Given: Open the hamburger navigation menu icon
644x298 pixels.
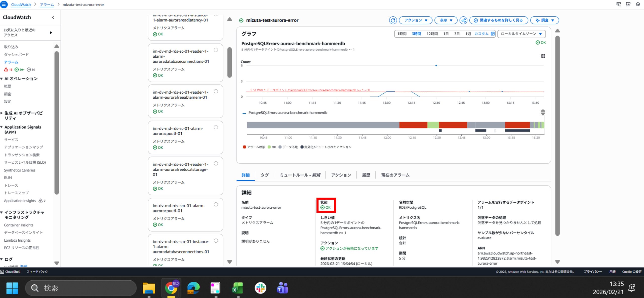Looking at the screenshot, I should click(4, 5).
